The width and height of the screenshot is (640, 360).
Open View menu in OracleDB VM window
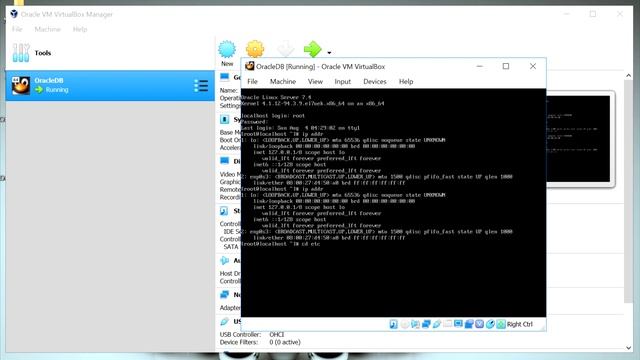tap(315, 82)
